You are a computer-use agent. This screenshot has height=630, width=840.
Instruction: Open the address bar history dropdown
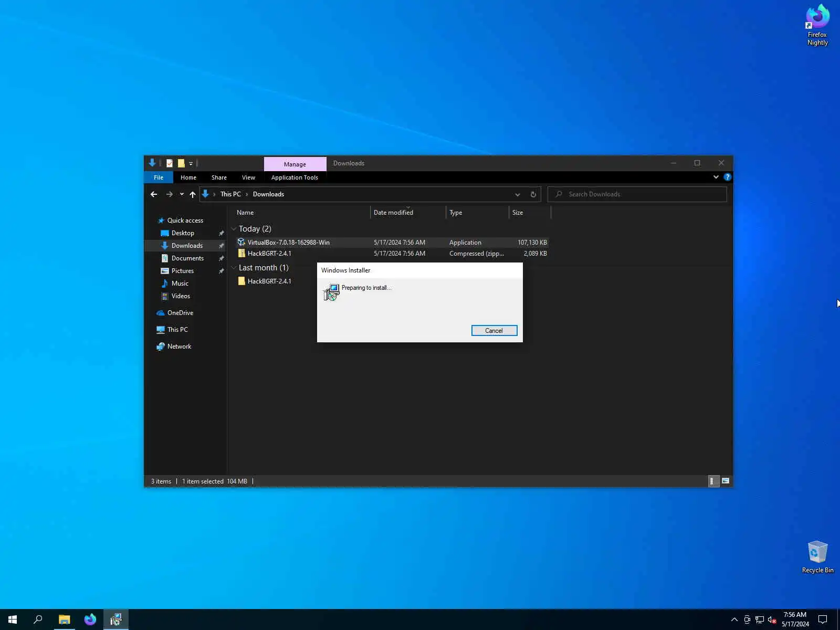(518, 194)
